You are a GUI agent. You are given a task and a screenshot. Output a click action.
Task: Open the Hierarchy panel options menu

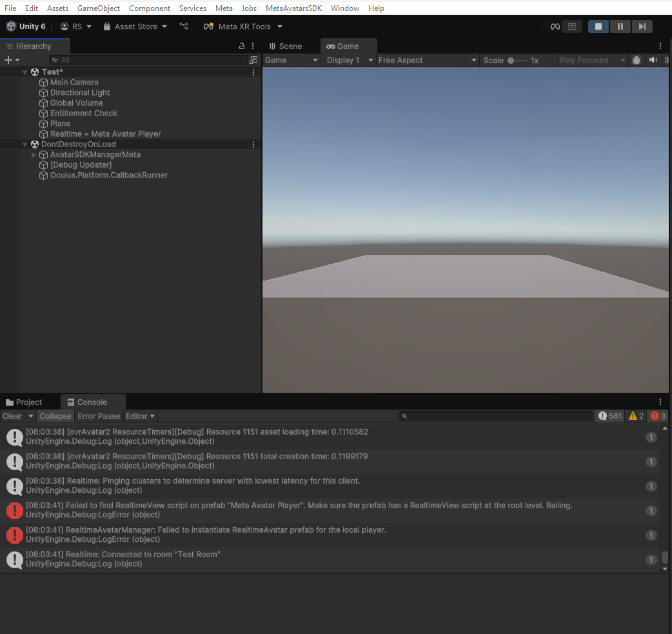tap(252, 46)
